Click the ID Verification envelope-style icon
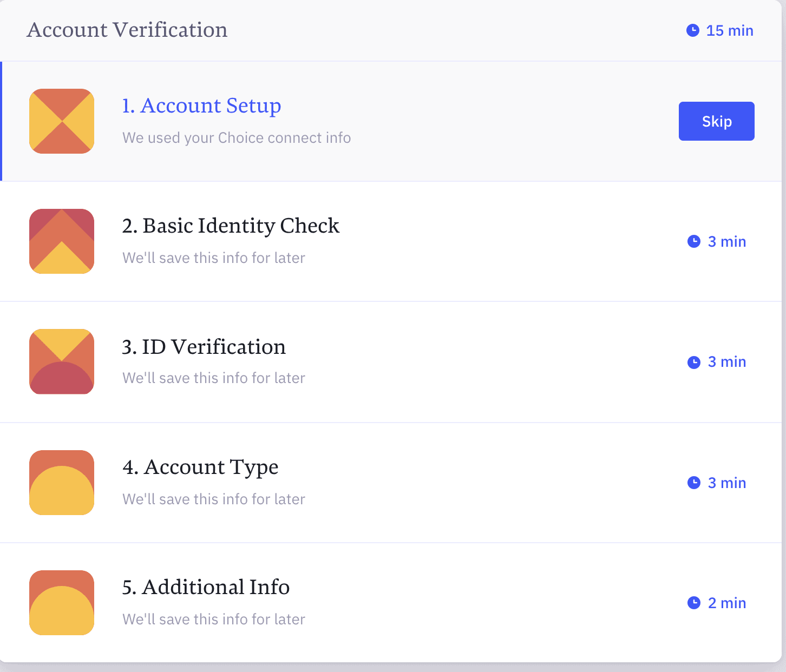 click(62, 361)
